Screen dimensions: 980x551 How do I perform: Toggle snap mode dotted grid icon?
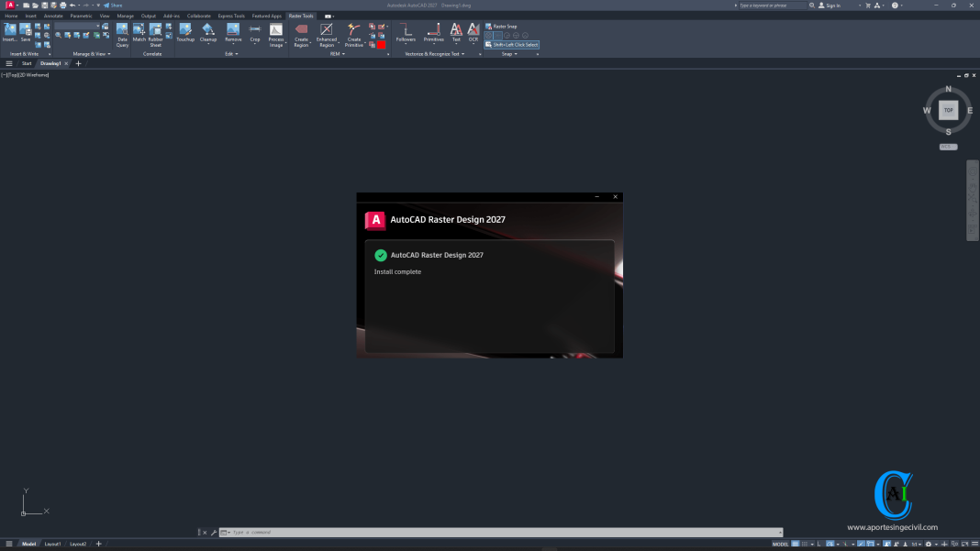click(805, 545)
